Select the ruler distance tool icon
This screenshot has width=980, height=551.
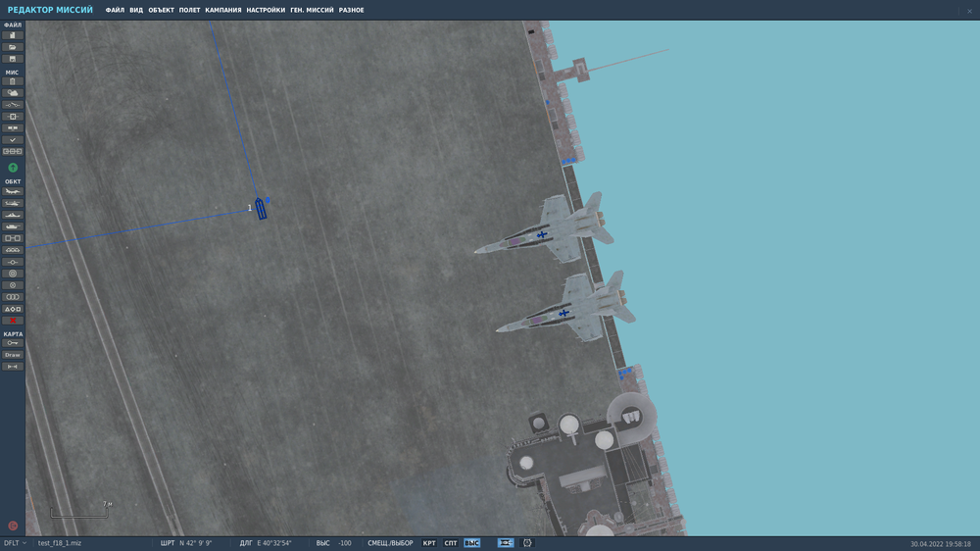point(13,367)
